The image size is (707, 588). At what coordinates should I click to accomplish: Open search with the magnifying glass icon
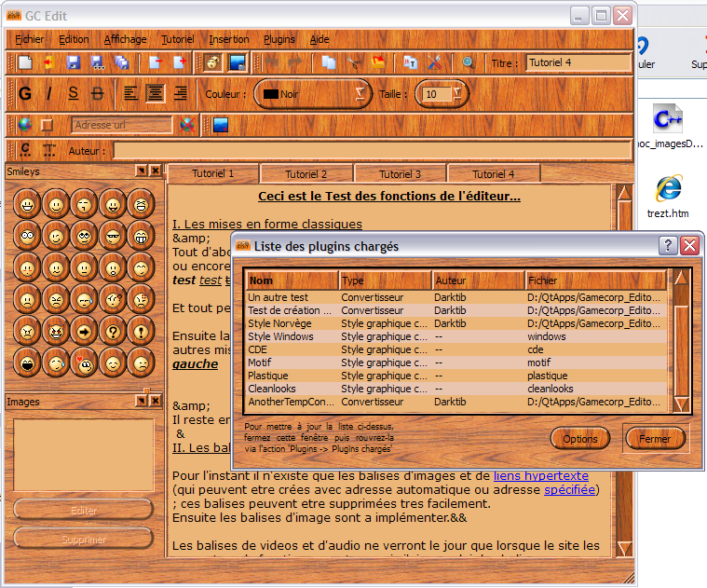[468, 62]
